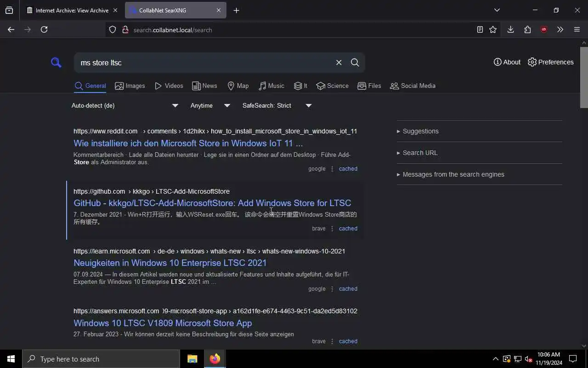Open browser downloads panel
The height and width of the screenshot is (368, 588).
pos(510,29)
